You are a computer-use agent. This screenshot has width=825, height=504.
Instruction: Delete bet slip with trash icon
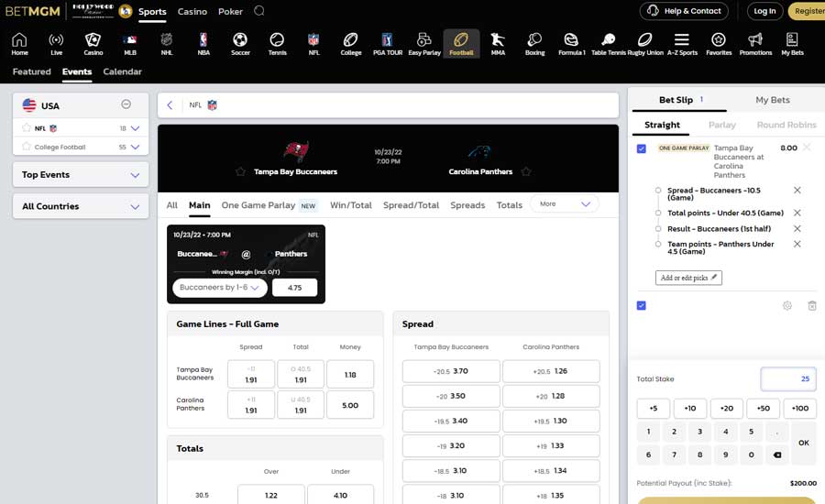pos(812,306)
